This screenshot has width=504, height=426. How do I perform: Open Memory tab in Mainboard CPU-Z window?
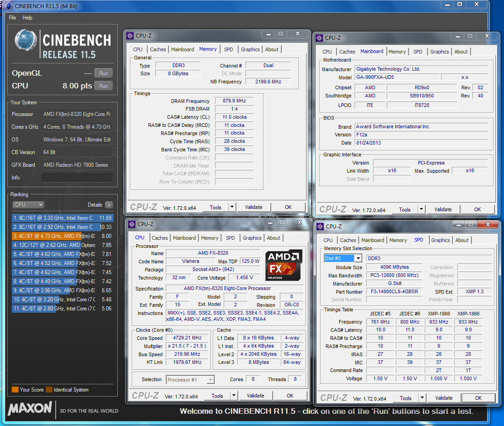point(397,52)
